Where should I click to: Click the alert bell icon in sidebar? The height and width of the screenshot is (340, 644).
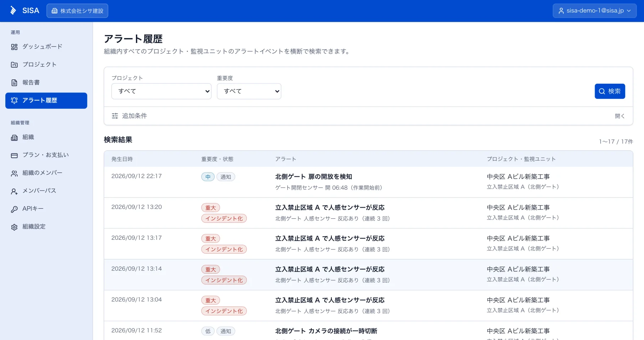(x=14, y=101)
